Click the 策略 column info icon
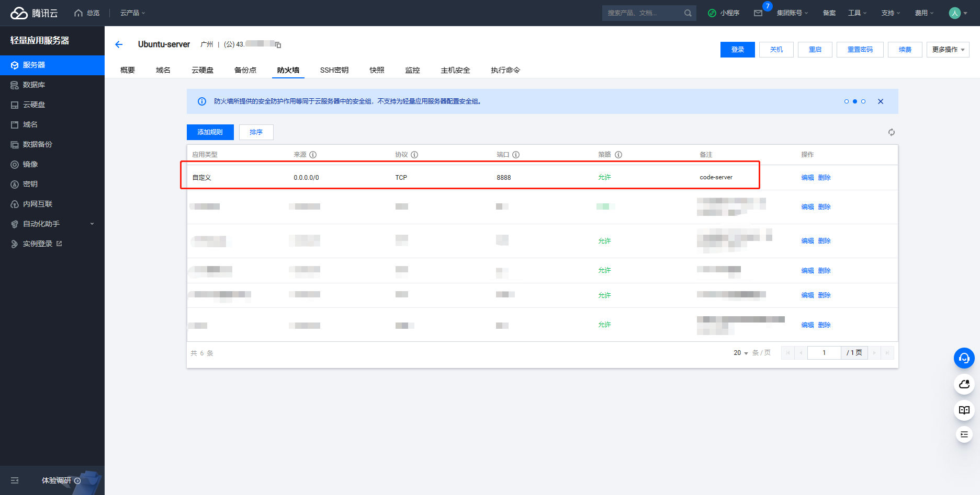The height and width of the screenshot is (495, 980). [x=618, y=155]
